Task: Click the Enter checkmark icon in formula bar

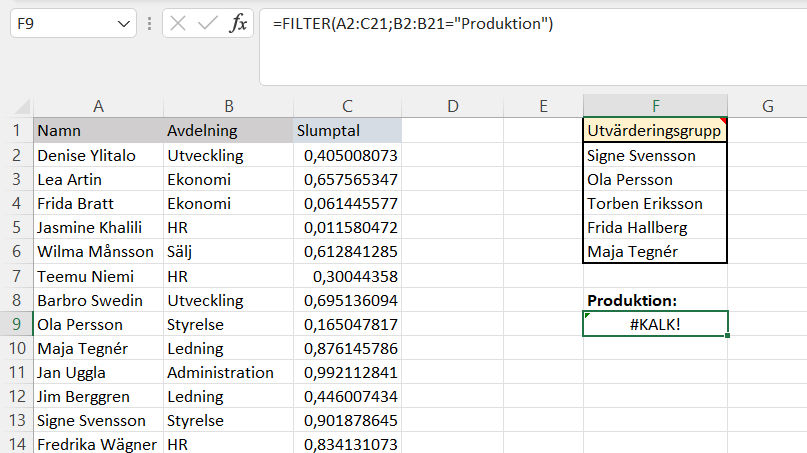Action: 208,24
